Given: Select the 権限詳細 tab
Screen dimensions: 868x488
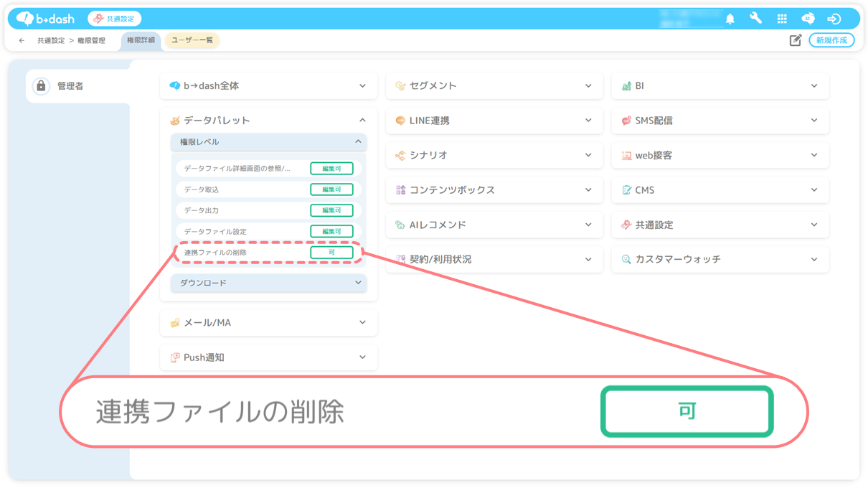Looking at the screenshot, I should [x=141, y=40].
